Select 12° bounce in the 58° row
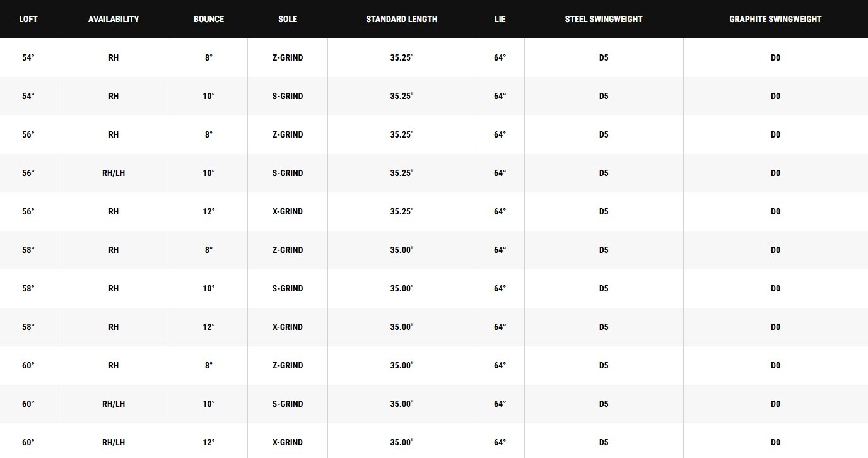The image size is (868, 458). coord(209,327)
